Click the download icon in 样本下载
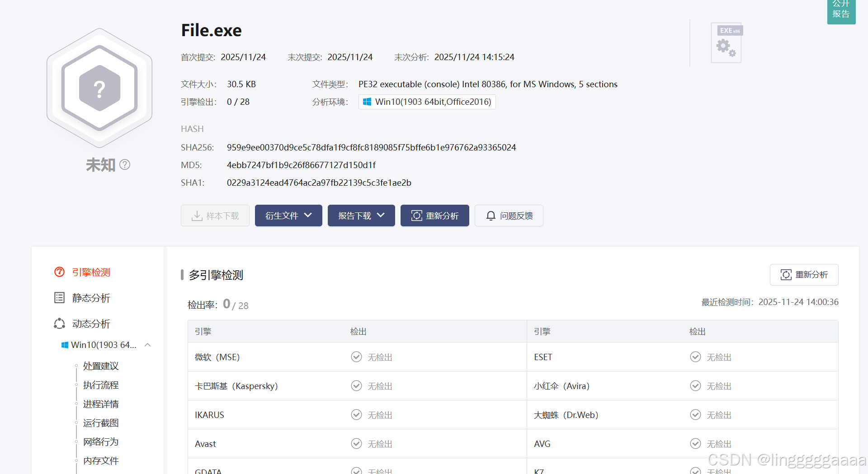Viewport: 868px width, 474px height. 197,216
